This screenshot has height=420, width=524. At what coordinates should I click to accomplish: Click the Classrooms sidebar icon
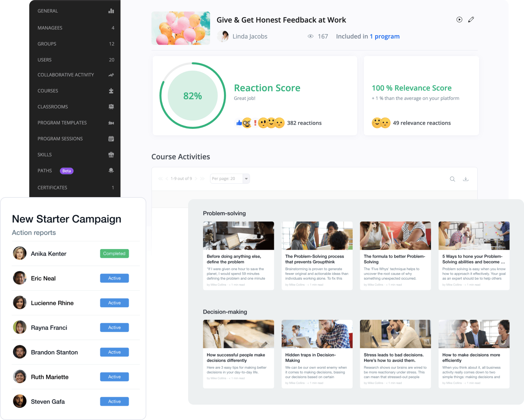(111, 107)
